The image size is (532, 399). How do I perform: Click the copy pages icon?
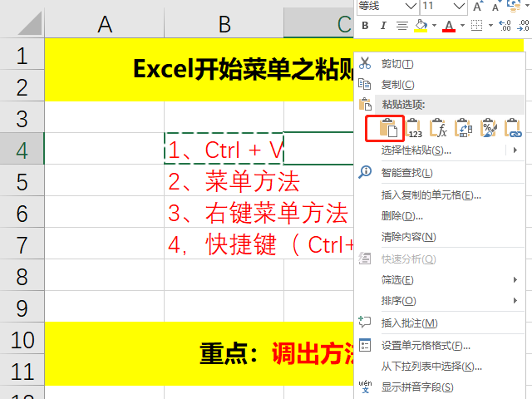click(365, 84)
